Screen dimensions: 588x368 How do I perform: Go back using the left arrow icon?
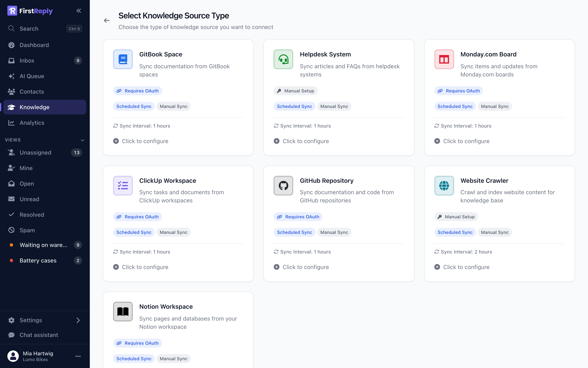[x=107, y=20]
